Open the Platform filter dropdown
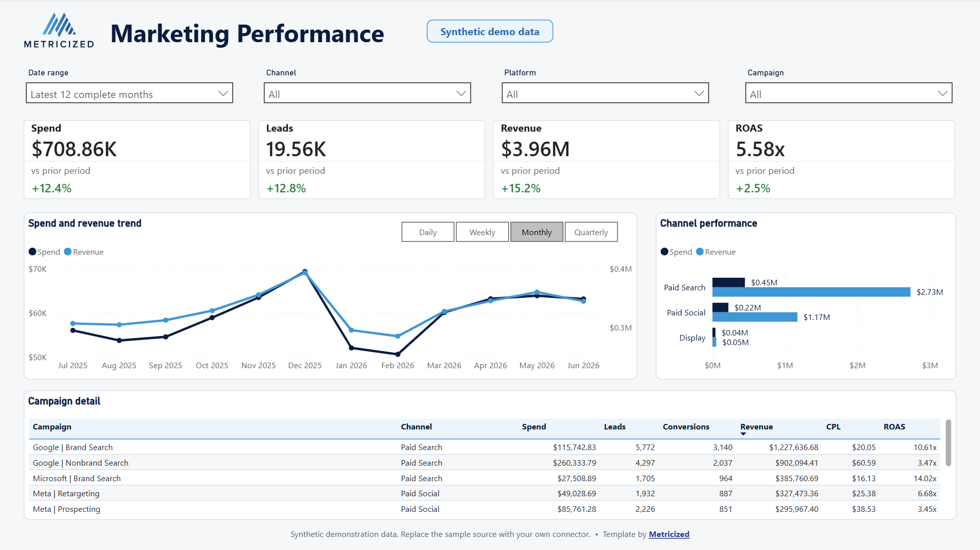980x550 pixels. [x=605, y=93]
